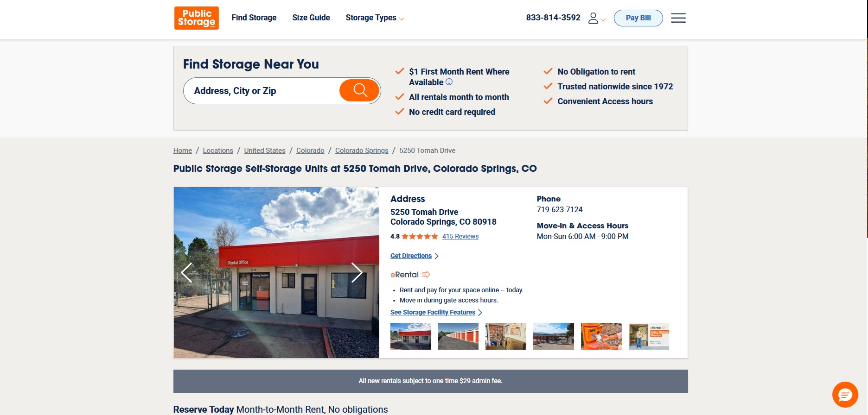Click the Mon-Sun 6:00 AM - 9:00 PM hours
The image size is (868, 415).
pyautogui.click(x=583, y=236)
